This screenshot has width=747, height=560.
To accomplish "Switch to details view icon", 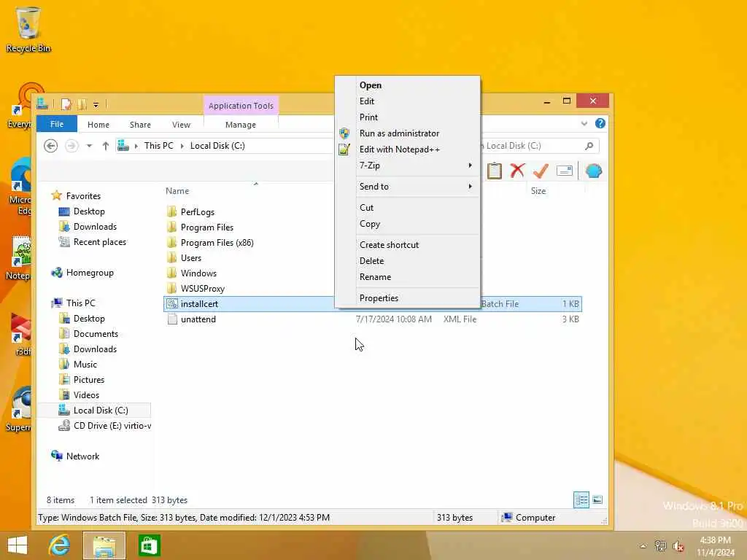I will click(x=581, y=500).
